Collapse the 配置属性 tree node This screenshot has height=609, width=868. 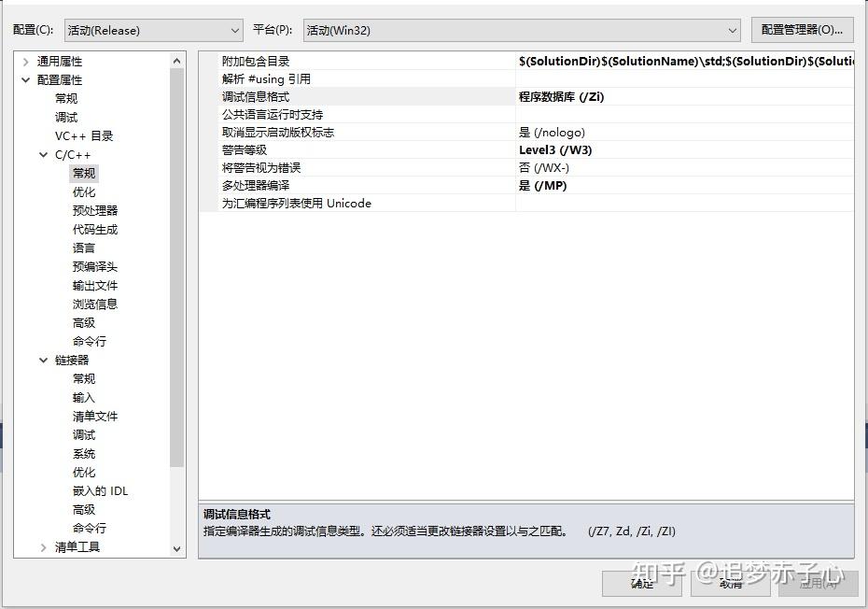point(26,79)
